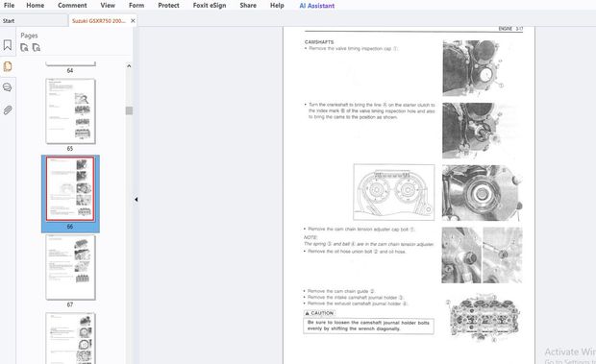
Task: Select page 67 thumbnail
Action: pyautogui.click(x=70, y=267)
